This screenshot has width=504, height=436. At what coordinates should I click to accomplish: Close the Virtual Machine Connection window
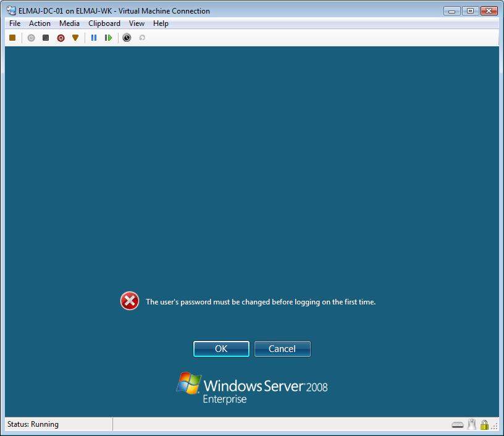[489, 11]
